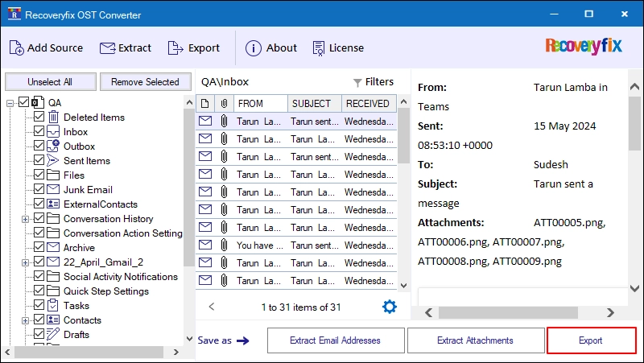This screenshot has height=363, width=644.
Task: Click the folder tree horizontal scrollbar thumb
Action: (89, 352)
